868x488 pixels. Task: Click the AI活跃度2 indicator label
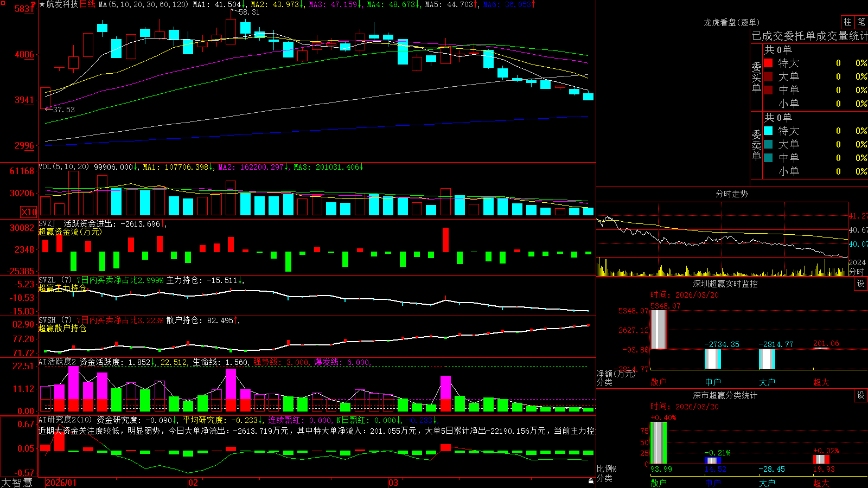(x=58, y=362)
